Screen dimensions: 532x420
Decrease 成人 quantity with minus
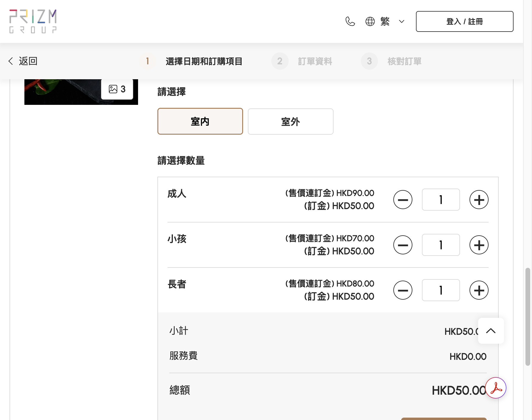pyautogui.click(x=403, y=200)
